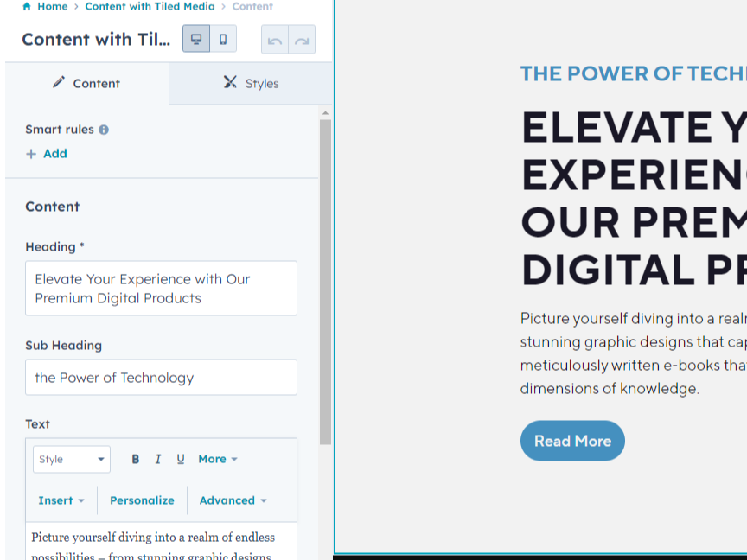
Task: Click the Personalize button
Action: pyautogui.click(x=142, y=500)
